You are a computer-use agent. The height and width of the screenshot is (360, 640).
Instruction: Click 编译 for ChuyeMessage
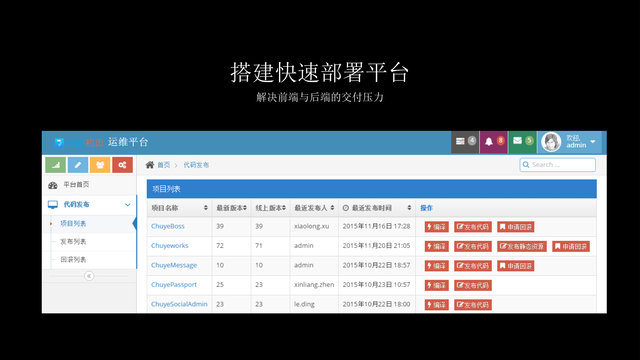point(436,266)
